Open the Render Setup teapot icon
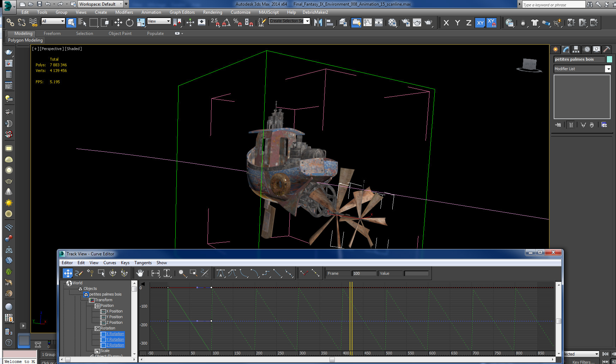The image size is (616, 364). click(406, 23)
